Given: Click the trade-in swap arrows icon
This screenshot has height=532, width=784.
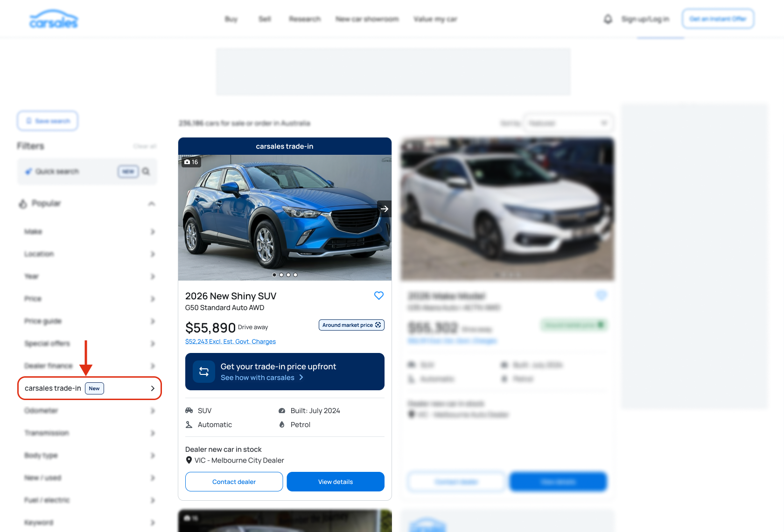Looking at the screenshot, I should coord(204,372).
